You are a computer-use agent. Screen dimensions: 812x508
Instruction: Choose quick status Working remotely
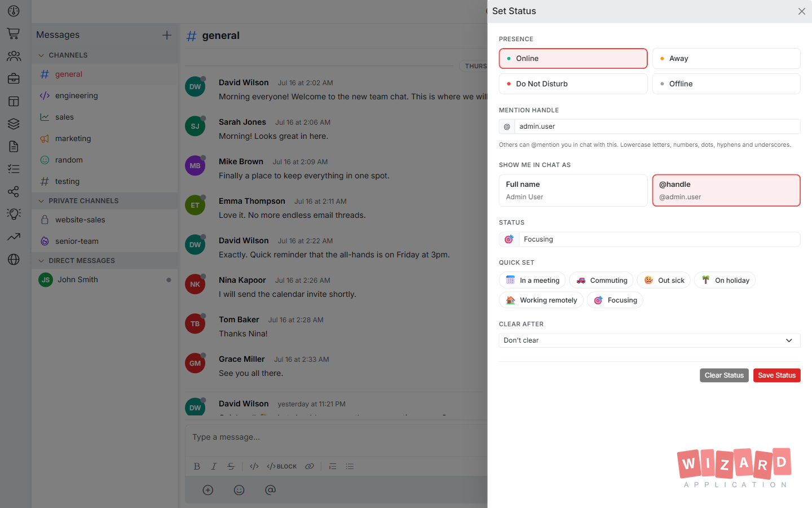click(541, 300)
